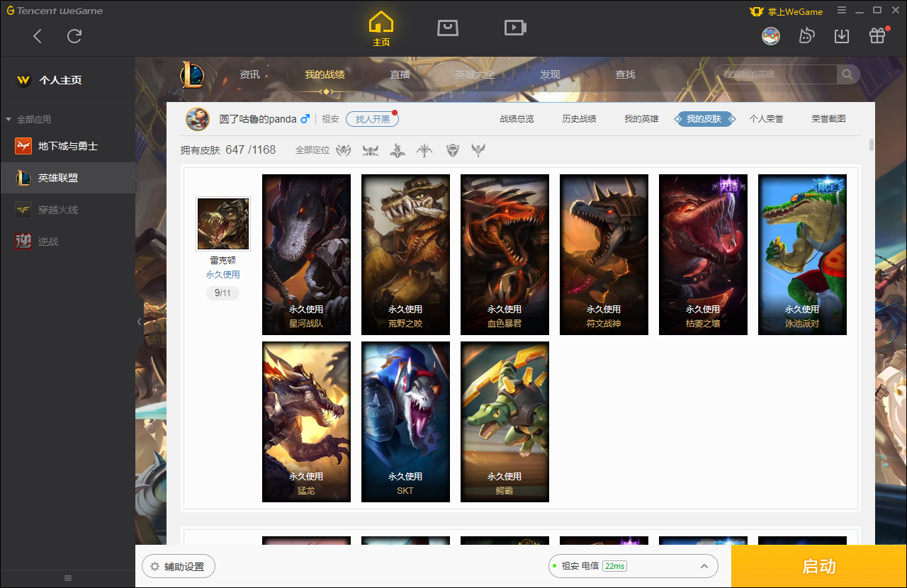Screen dimensions: 907x588
Task: Click the 雷克顿 champion portrait
Action: click(223, 224)
